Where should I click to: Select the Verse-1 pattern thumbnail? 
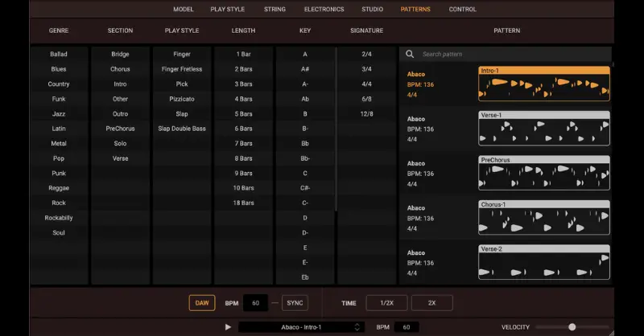coord(544,129)
